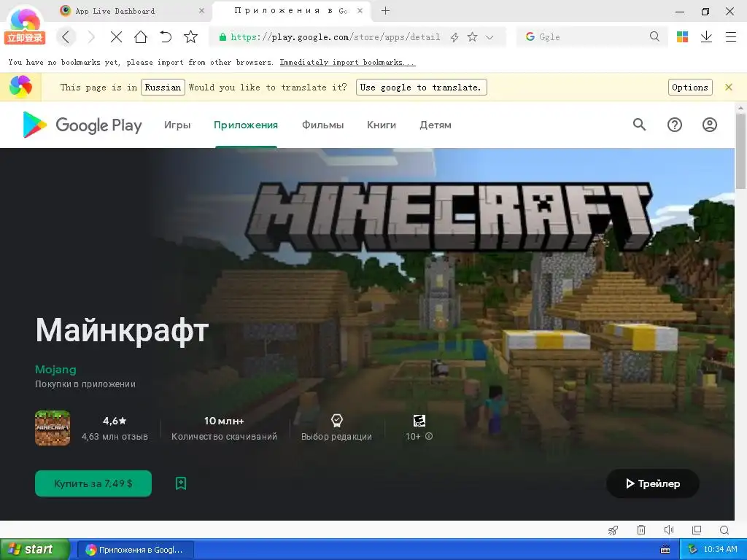Viewport: 747px width, 560px height.
Task: Click the lightning speed mode icon
Action: coord(454,37)
